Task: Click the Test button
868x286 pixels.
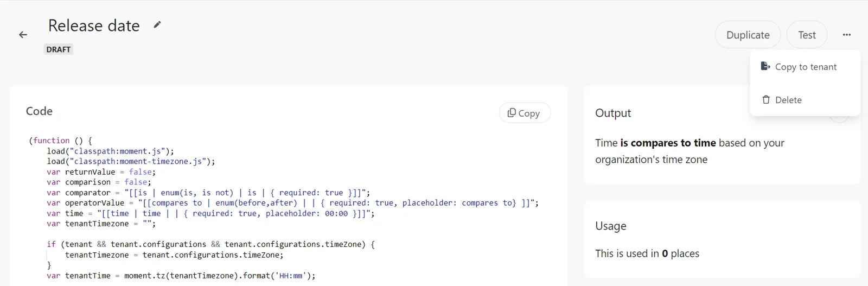Action: (807, 35)
